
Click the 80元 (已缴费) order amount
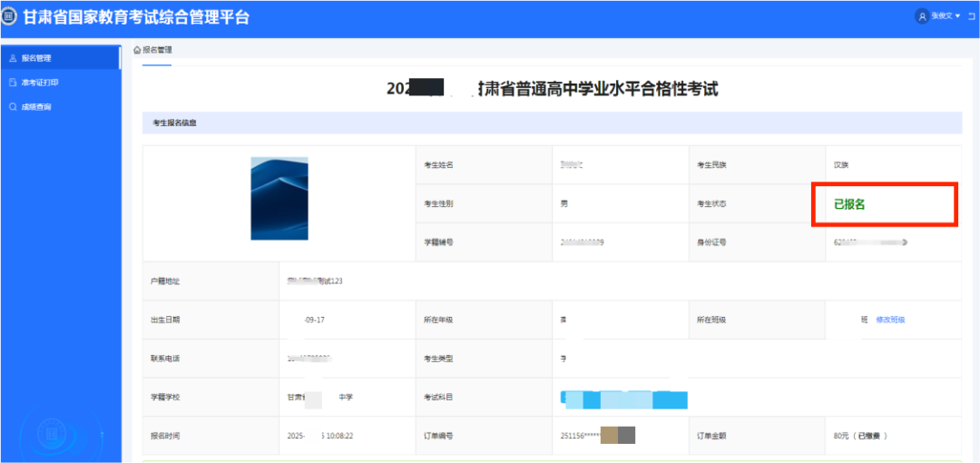click(x=859, y=436)
